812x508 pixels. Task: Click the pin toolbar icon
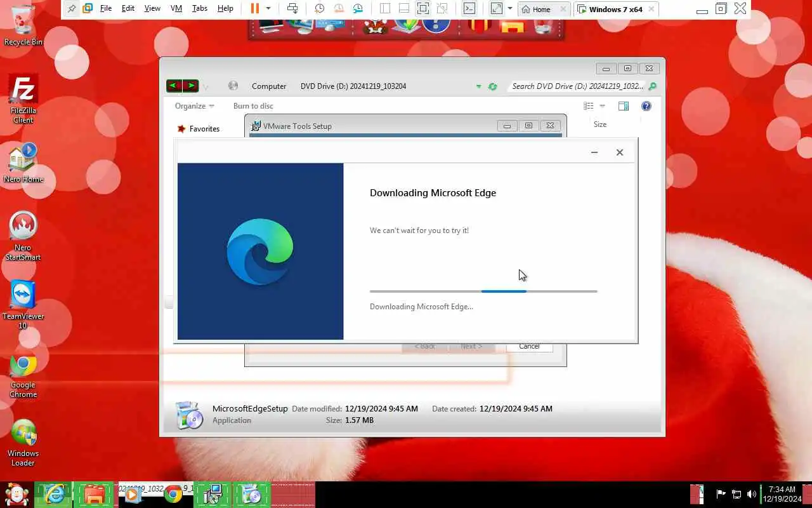[x=72, y=9]
